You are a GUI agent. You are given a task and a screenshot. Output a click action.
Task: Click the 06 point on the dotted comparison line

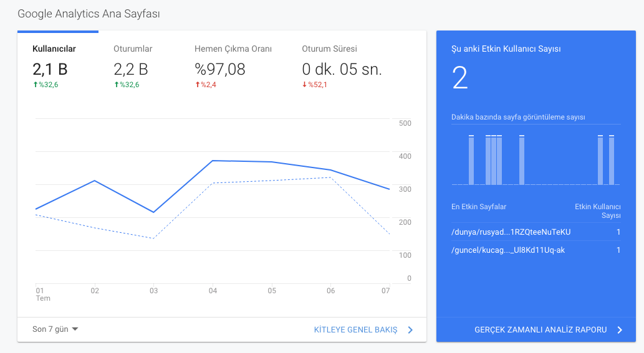[x=330, y=177]
